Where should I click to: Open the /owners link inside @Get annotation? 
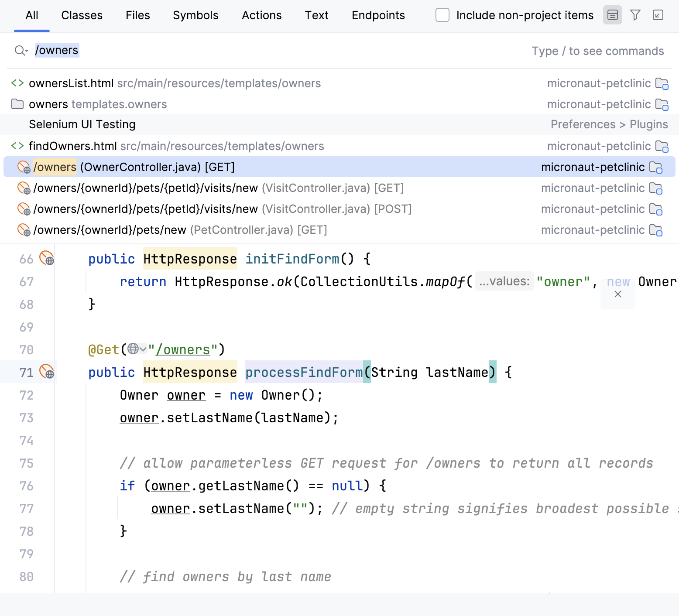pyautogui.click(x=184, y=349)
